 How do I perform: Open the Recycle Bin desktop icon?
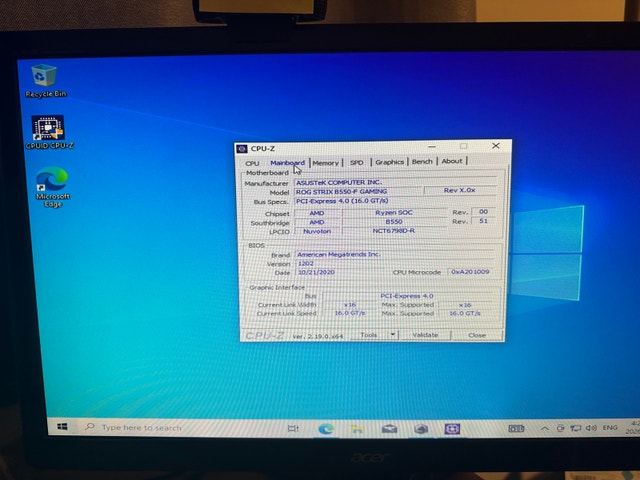click(45, 81)
